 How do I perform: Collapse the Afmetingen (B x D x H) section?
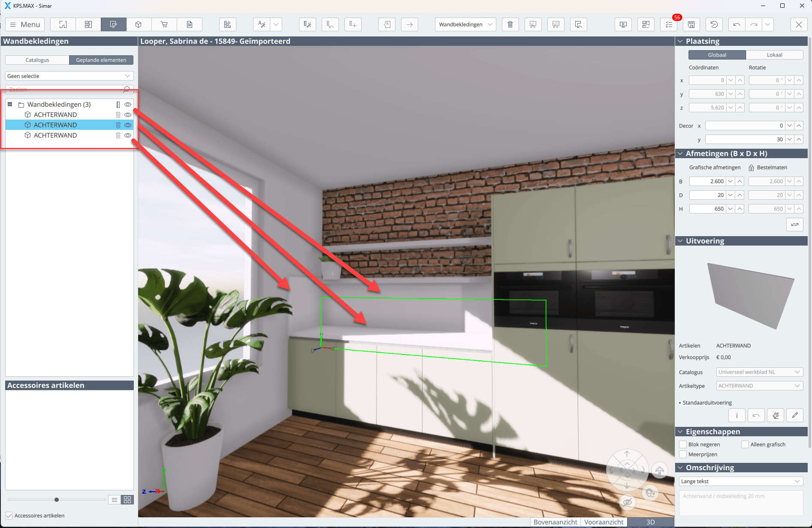680,153
